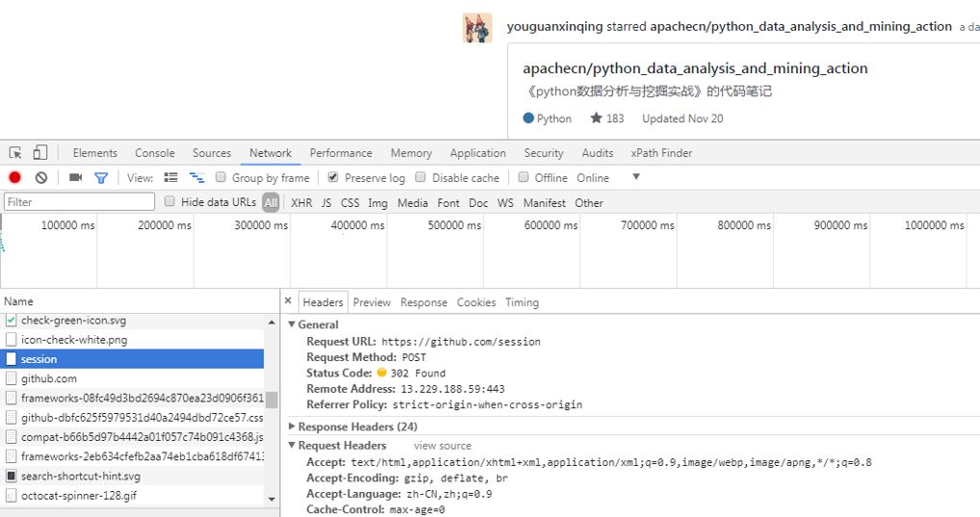Stop recording network log red button

(x=15, y=177)
